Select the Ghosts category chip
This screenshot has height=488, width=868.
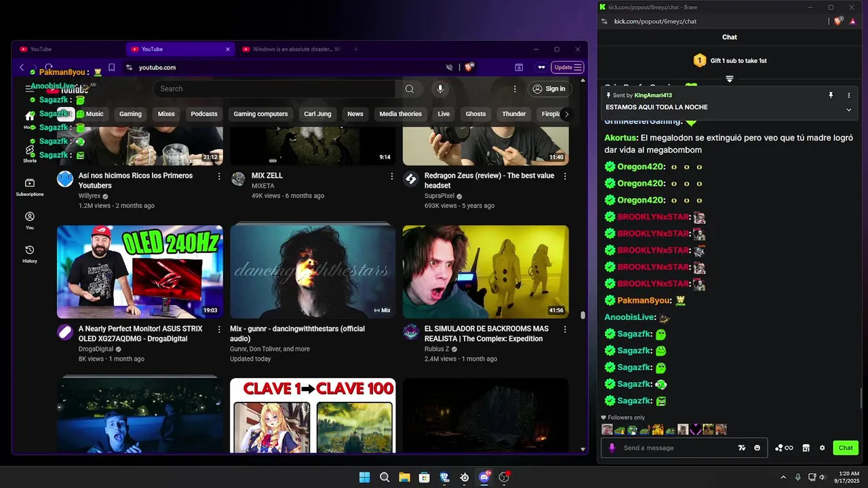click(475, 114)
